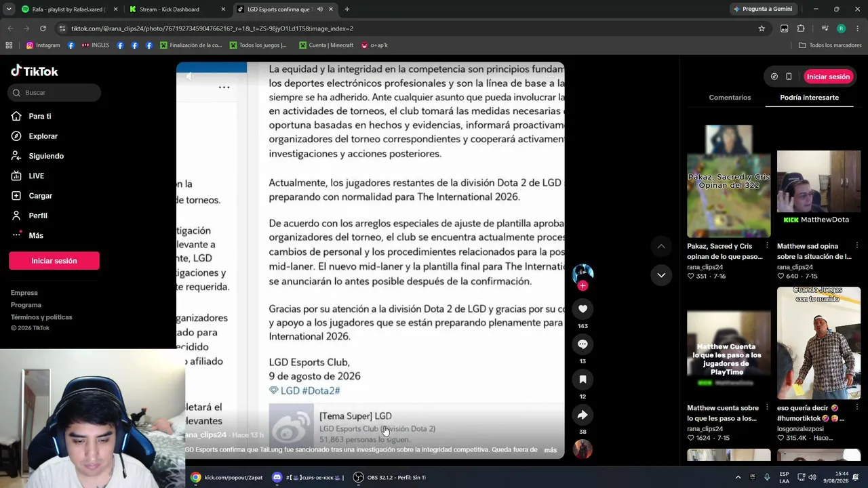Switch to Comentarios tab
This screenshot has width=868, height=488.
[x=730, y=98]
